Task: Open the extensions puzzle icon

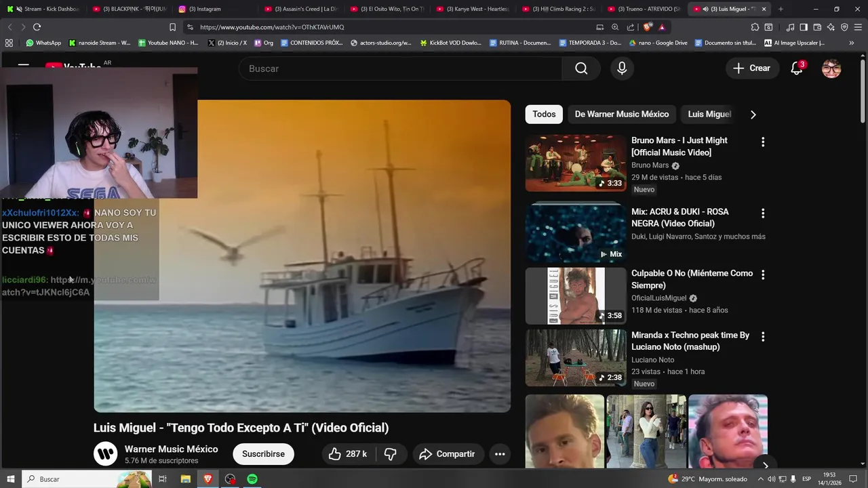Action: pos(755,27)
